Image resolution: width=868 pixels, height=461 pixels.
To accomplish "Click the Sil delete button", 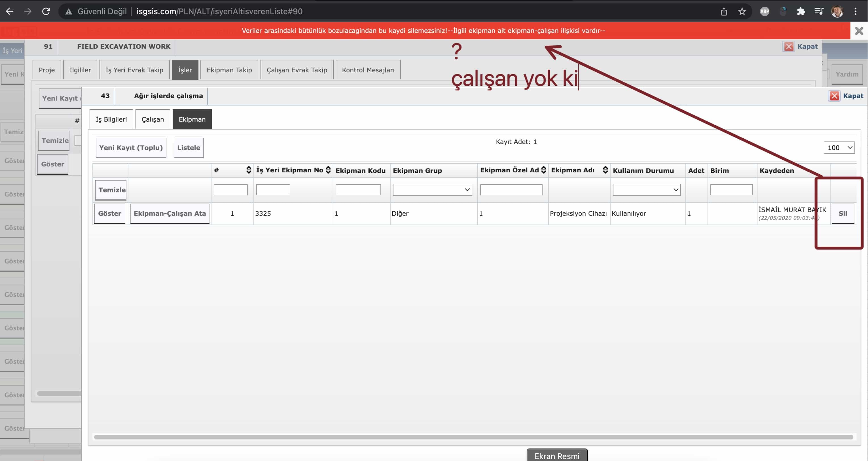I will (842, 213).
